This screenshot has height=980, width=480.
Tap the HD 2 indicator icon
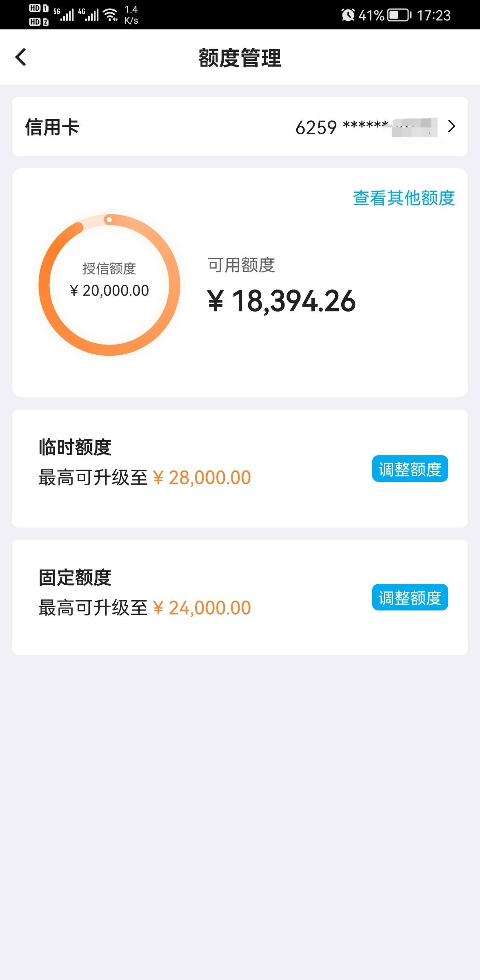(x=39, y=22)
